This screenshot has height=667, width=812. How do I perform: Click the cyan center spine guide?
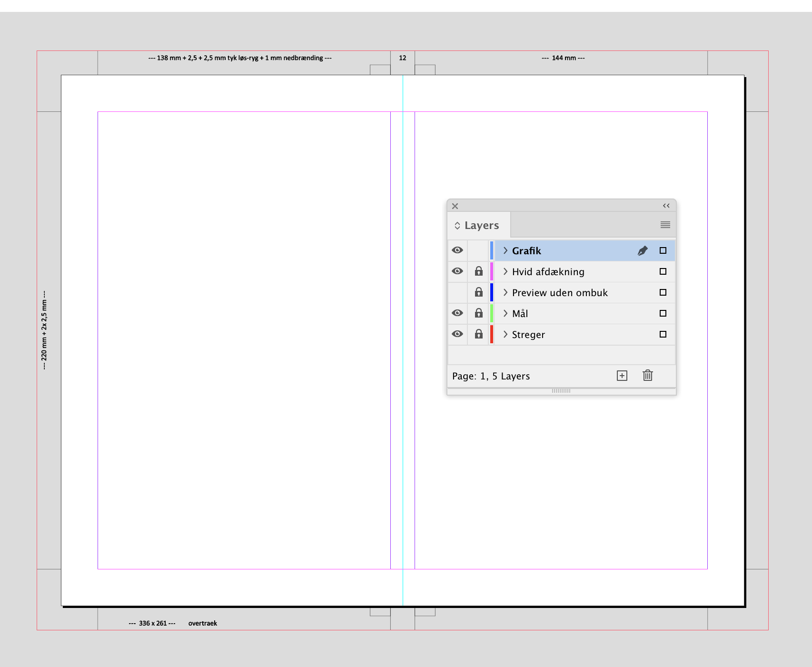click(x=403, y=340)
